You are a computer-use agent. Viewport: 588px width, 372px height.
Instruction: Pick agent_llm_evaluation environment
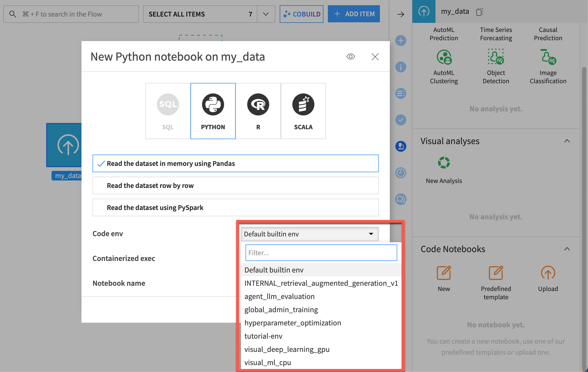coord(321,296)
